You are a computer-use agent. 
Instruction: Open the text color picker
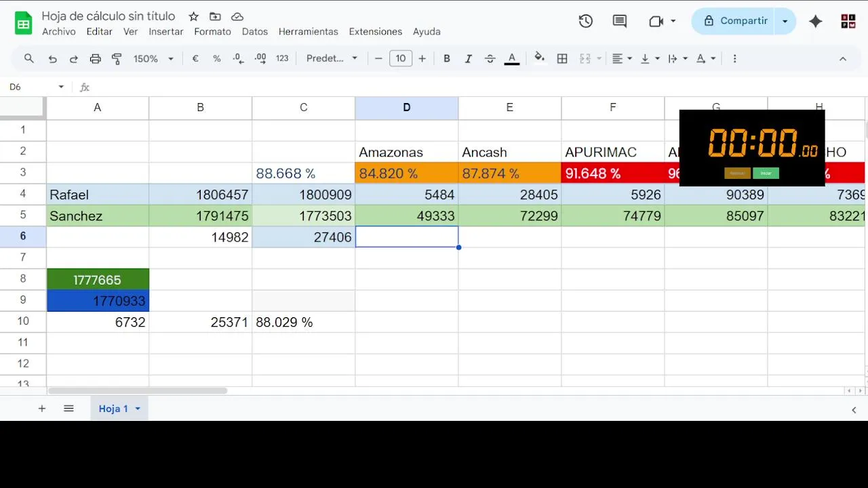tap(512, 58)
